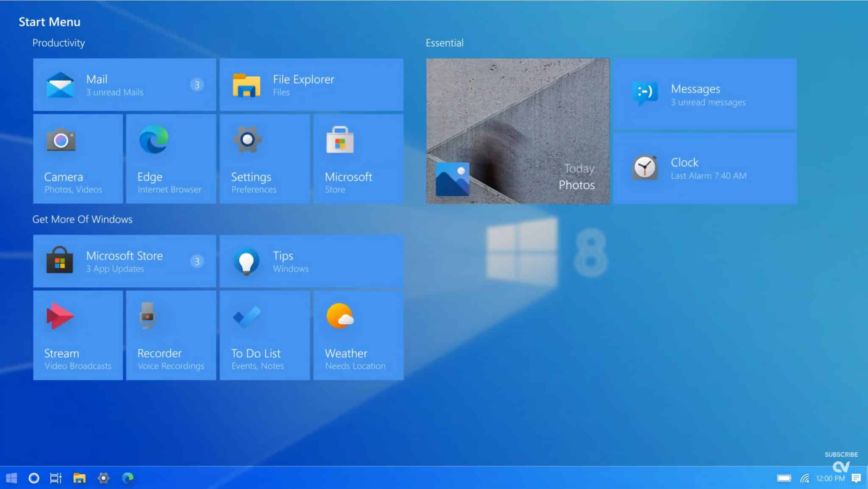Viewport: 868px width, 489px height.
Task: Click the 'Preferences' subtitle under Settings
Action: (254, 189)
